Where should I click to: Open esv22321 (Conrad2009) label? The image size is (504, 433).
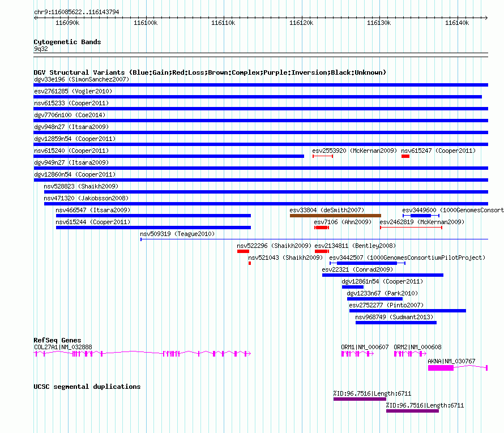click(357, 269)
